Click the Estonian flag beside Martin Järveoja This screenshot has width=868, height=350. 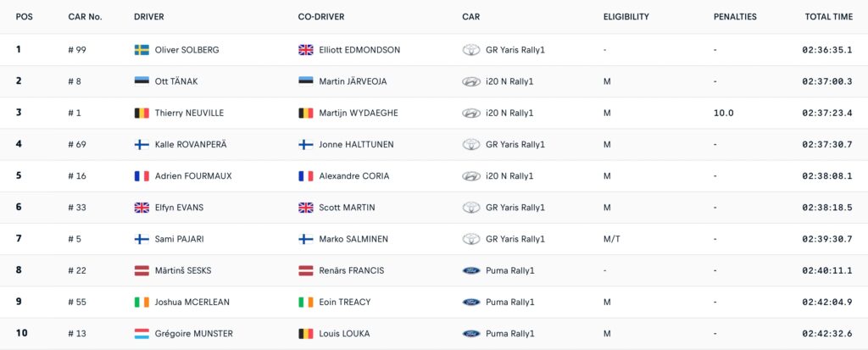point(305,81)
